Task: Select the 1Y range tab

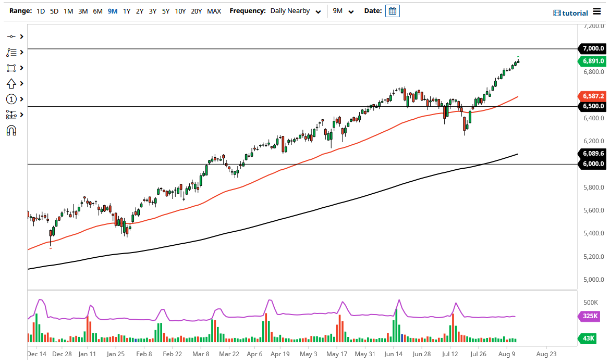Action: coord(126,10)
